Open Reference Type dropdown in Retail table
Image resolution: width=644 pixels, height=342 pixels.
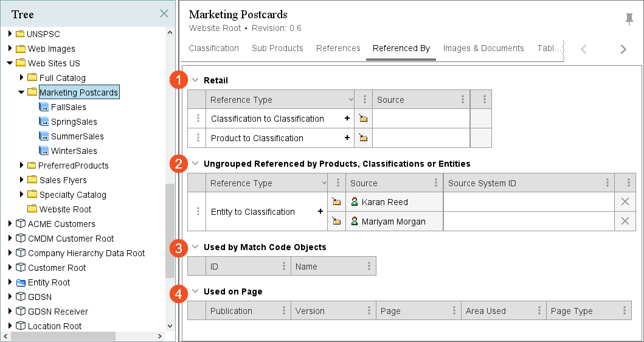click(350, 100)
